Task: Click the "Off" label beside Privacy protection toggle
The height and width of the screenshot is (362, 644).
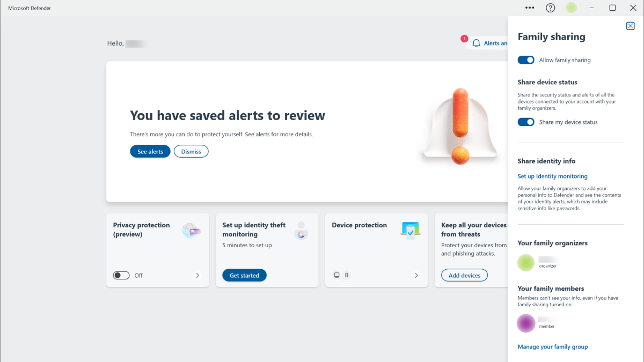Action: [138, 276]
